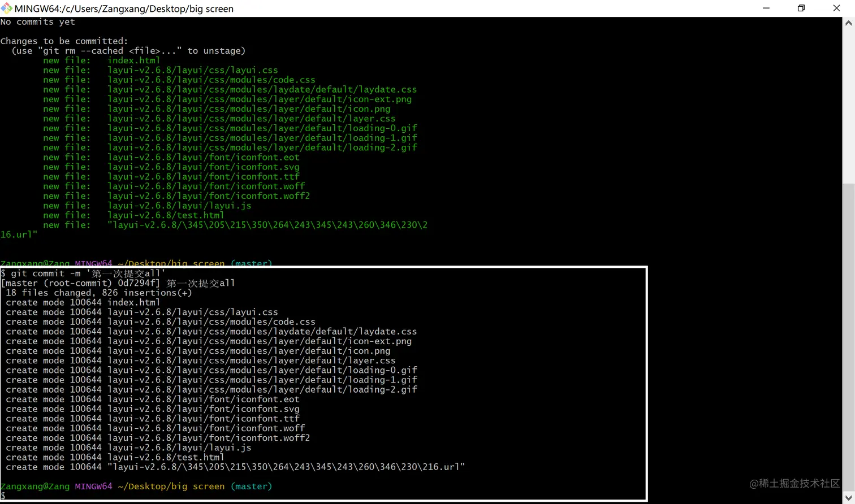
Task: Click the 'new file' laydate.css entry
Action: [230, 89]
